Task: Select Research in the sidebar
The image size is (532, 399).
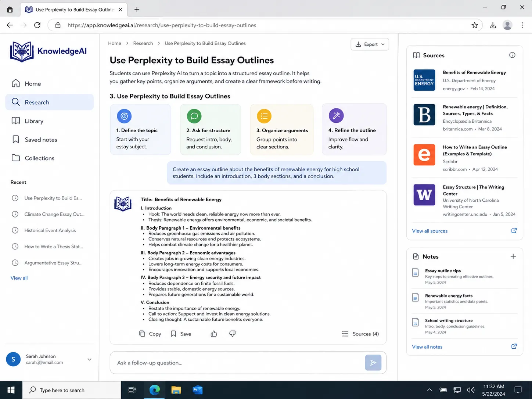Action: [50, 102]
